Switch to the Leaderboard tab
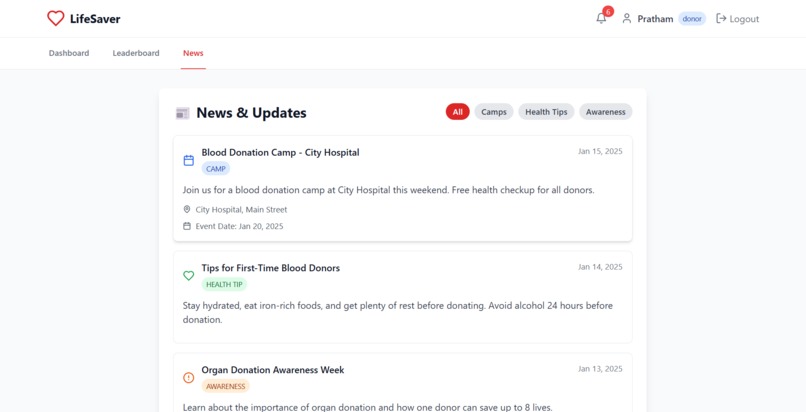This screenshot has width=806, height=412. [x=136, y=53]
